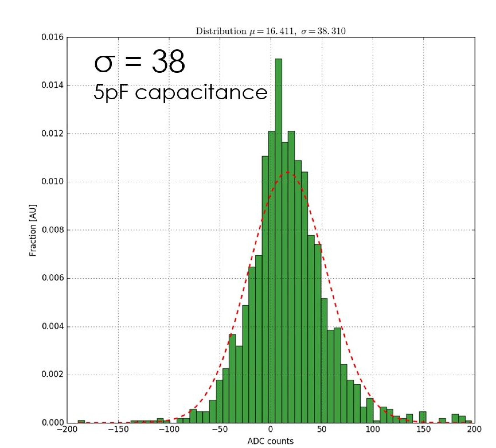Click the plot title showing Distribution μ=16.411
The width and height of the screenshot is (496, 448).
tap(270, 31)
